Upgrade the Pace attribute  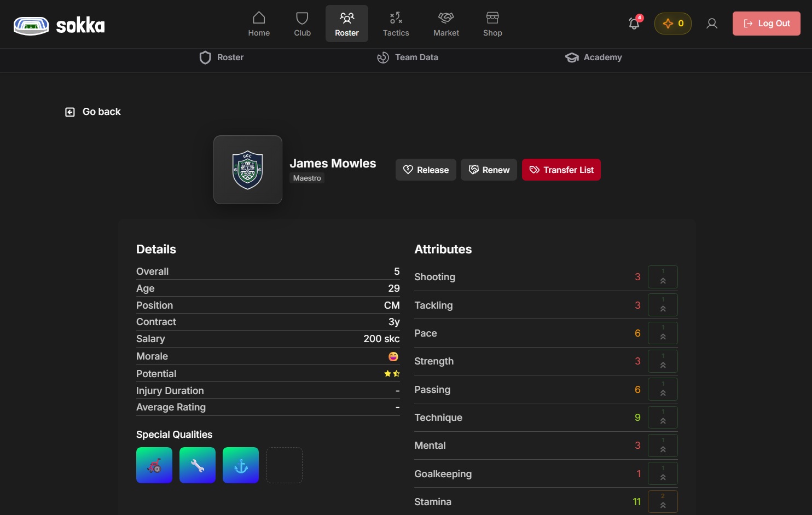coord(663,333)
